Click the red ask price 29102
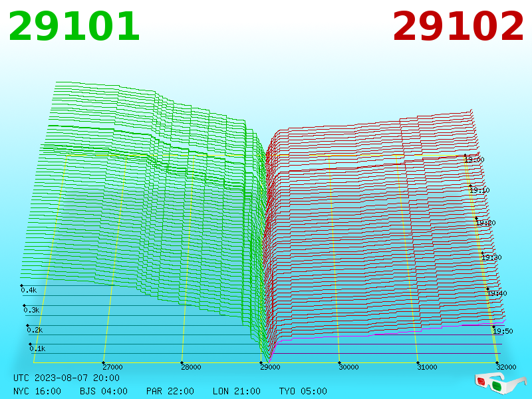Screen dimensions: 532x399 (x=458, y=27)
